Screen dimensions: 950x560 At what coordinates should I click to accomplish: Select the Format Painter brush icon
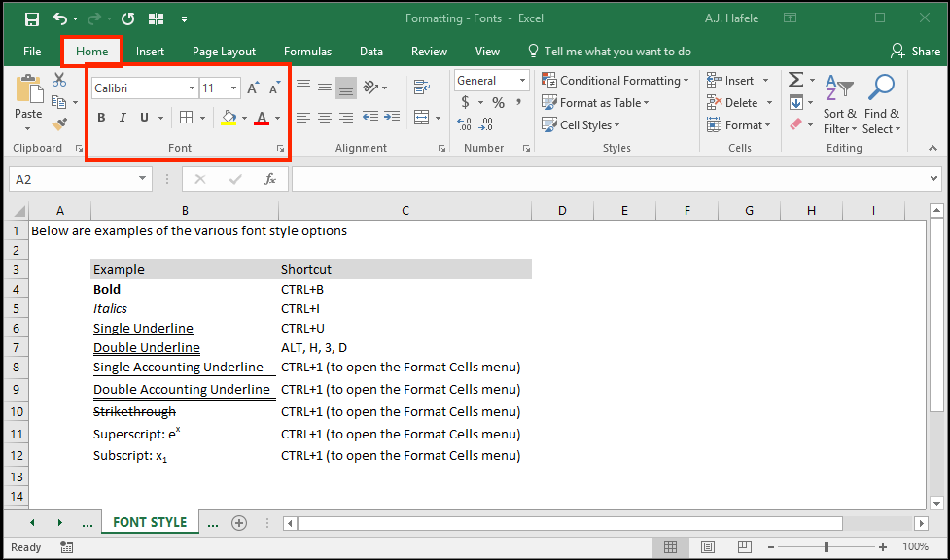[x=58, y=124]
